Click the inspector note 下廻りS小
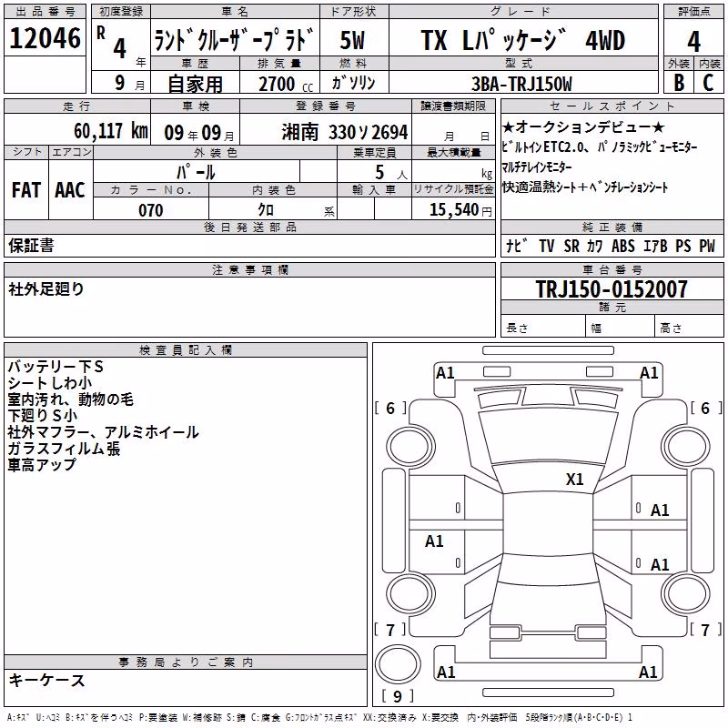 point(42,416)
